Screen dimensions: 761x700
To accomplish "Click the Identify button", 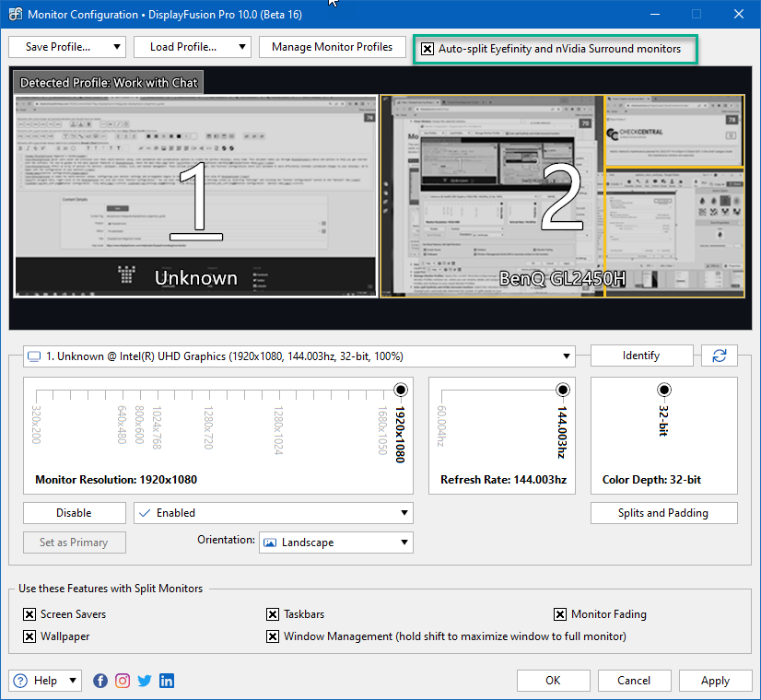I will point(641,356).
